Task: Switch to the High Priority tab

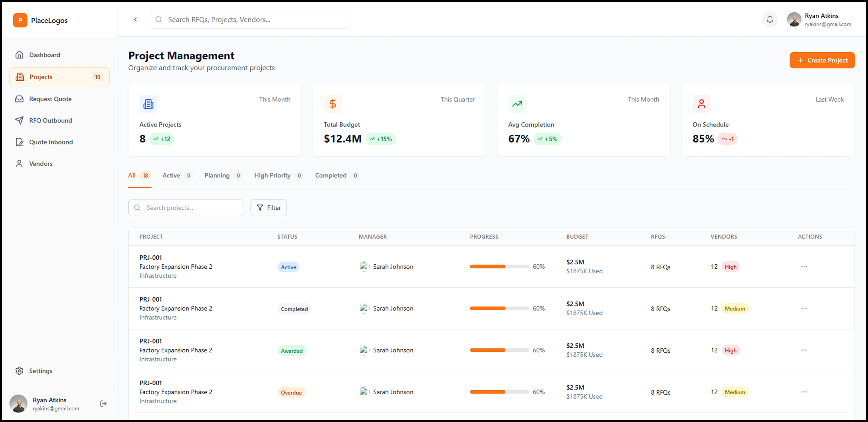Action: pos(272,175)
